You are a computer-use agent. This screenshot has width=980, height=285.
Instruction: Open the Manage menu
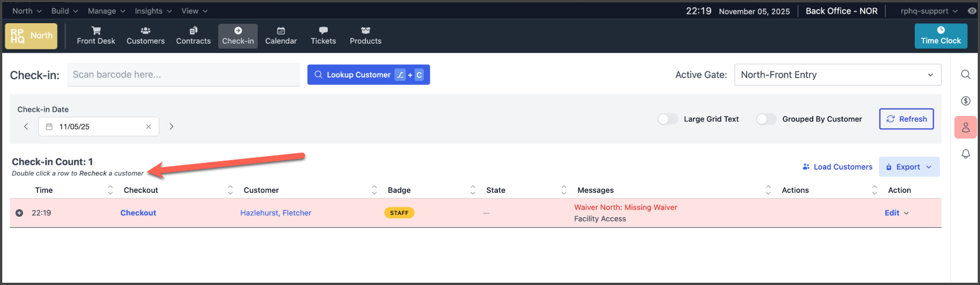point(106,11)
